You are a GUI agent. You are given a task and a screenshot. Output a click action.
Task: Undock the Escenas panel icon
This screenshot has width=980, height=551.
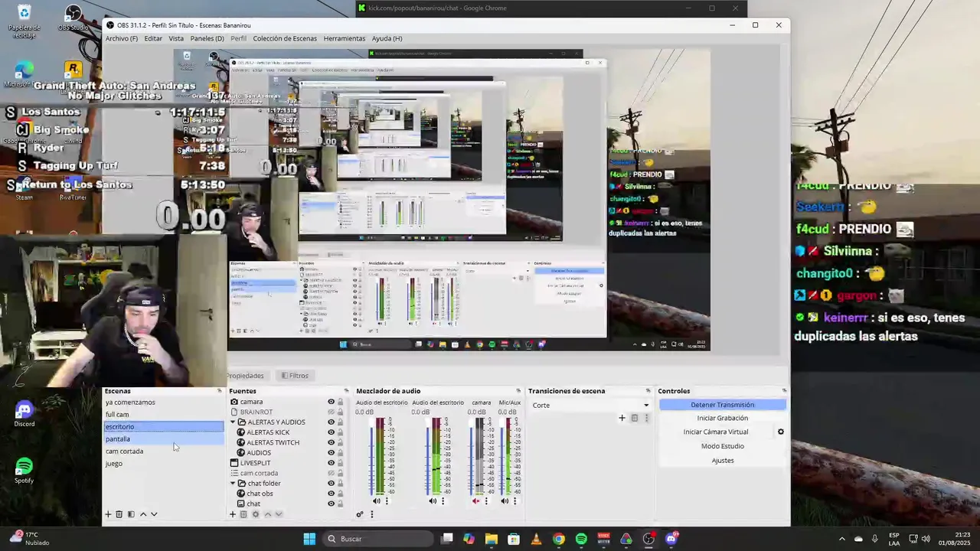[x=220, y=391]
